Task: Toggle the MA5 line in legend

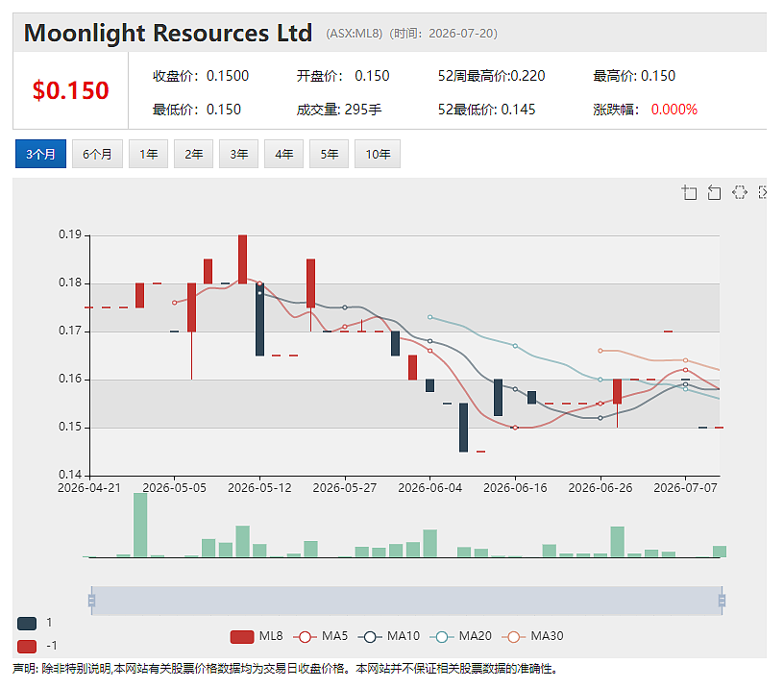Action: (x=321, y=636)
